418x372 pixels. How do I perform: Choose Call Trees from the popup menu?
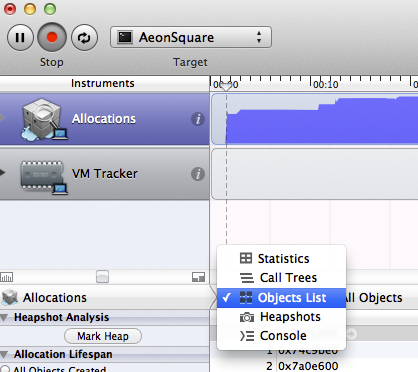coord(281,278)
